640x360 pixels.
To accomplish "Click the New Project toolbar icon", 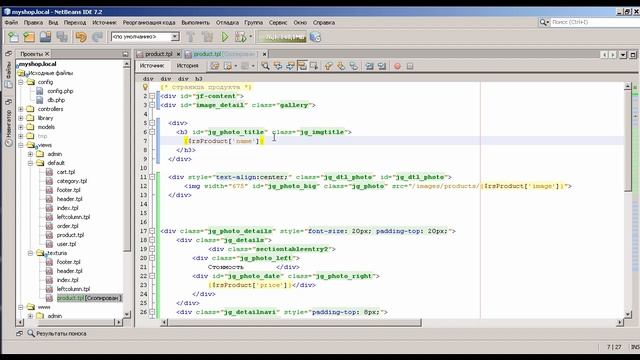I will tap(29, 37).
